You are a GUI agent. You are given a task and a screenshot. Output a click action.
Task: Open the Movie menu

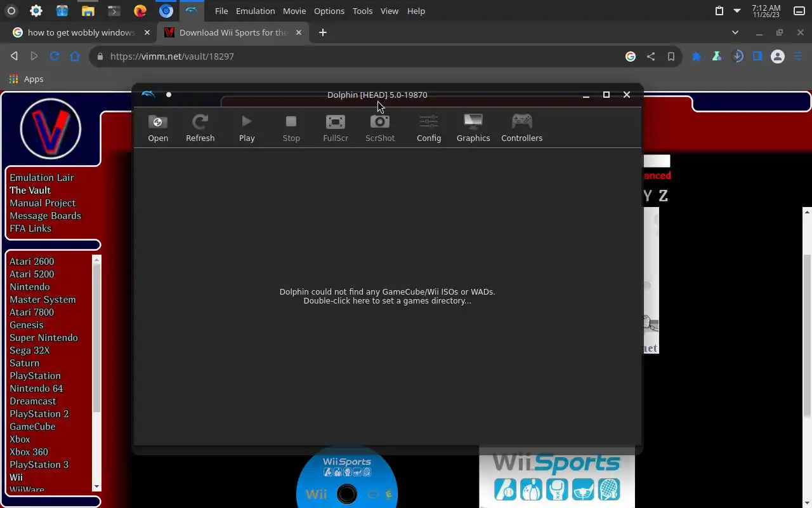(294, 11)
